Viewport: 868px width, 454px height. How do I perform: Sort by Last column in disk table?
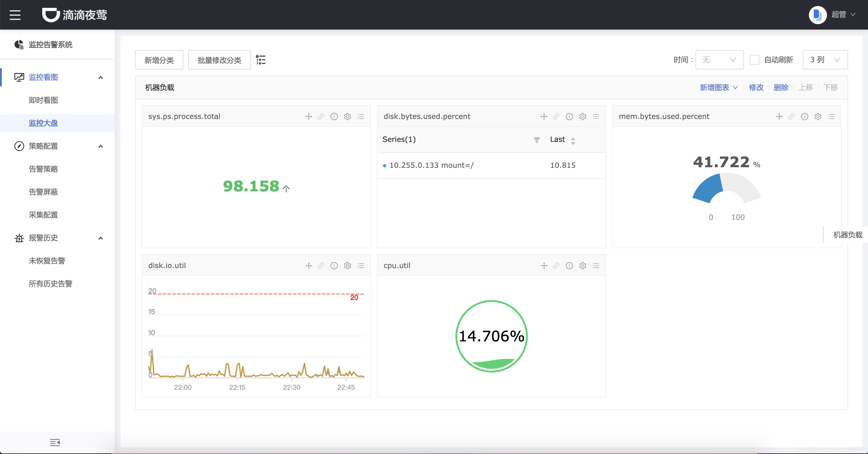click(x=573, y=141)
